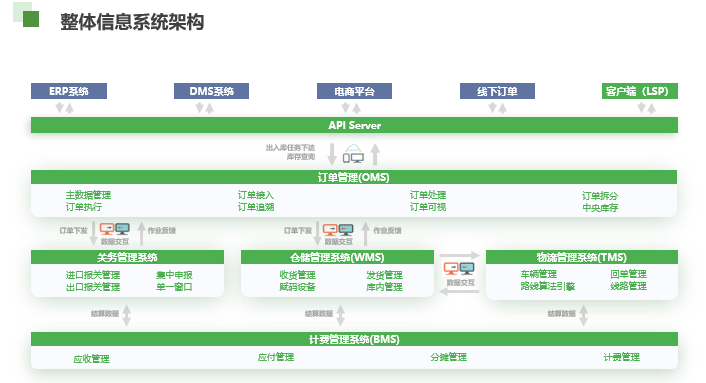
Task: Click the 单一窗口 text
Action: point(174,287)
